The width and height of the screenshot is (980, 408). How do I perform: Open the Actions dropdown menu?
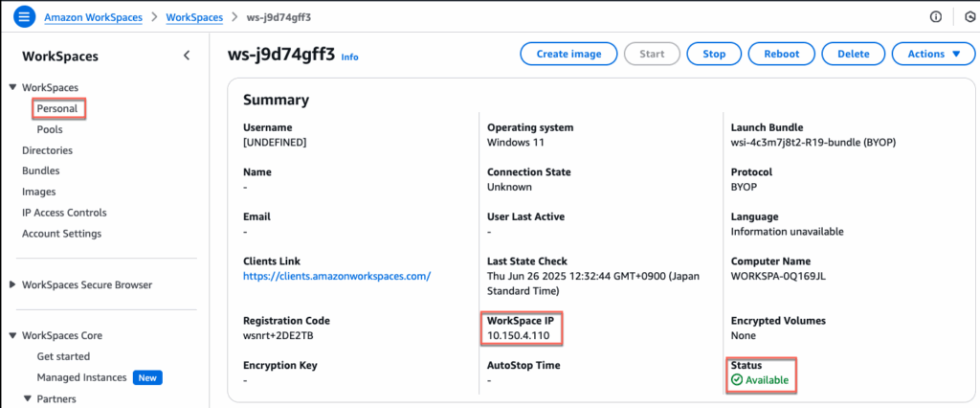pos(933,55)
